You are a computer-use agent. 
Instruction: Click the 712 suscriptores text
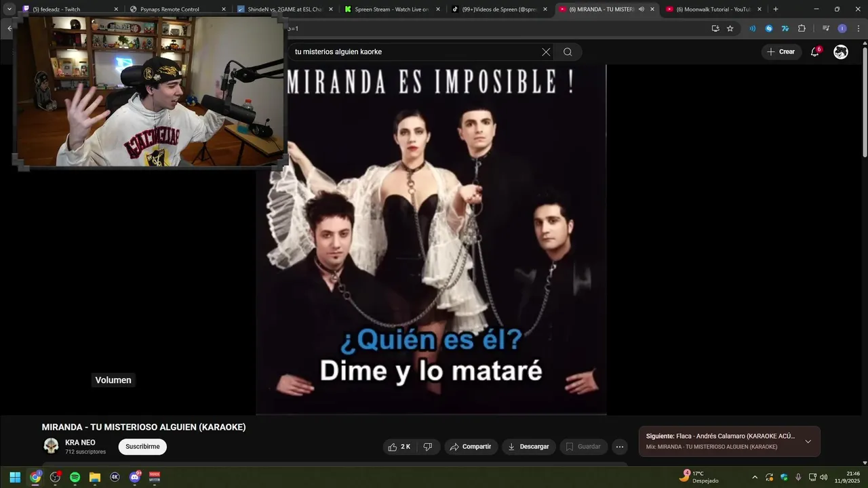point(85,452)
